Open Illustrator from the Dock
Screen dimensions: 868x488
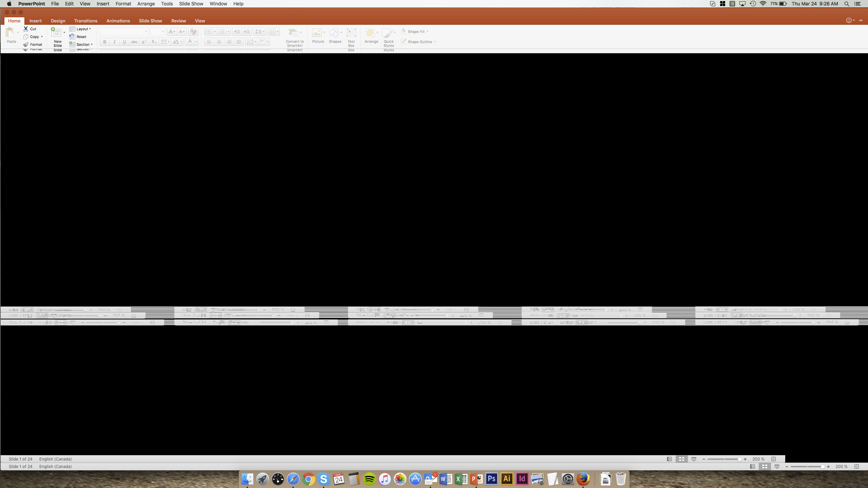(x=507, y=479)
